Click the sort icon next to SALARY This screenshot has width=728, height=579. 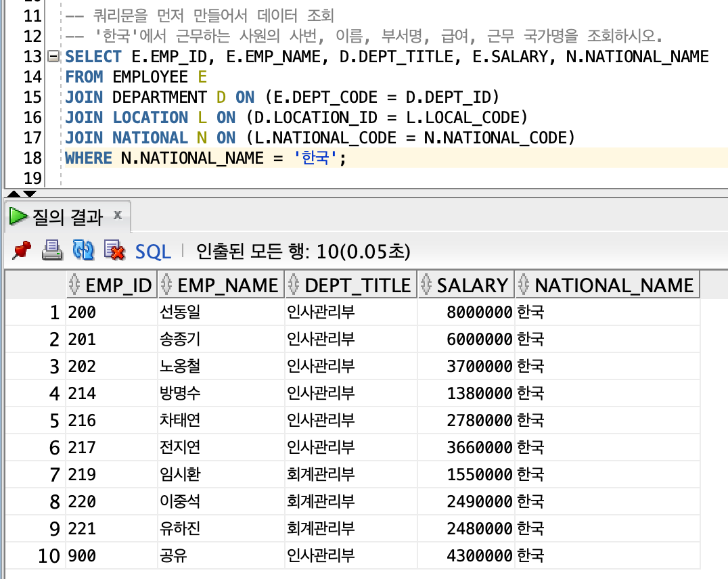pos(426,285)
